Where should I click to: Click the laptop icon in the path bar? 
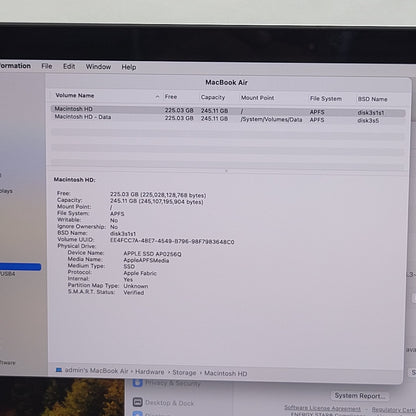[59, 370]
